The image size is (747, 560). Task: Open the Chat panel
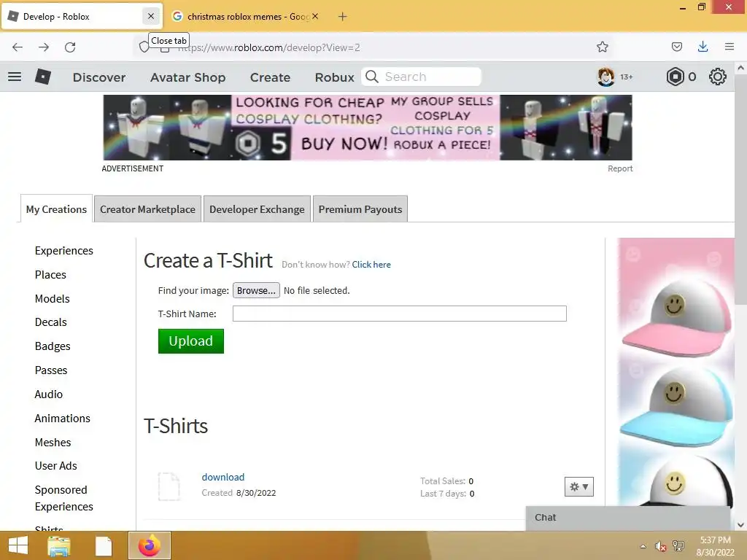click(628, 518)
